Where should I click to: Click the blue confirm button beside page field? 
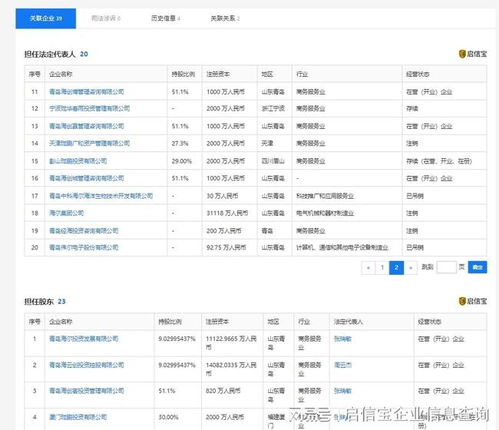point(477,267)
